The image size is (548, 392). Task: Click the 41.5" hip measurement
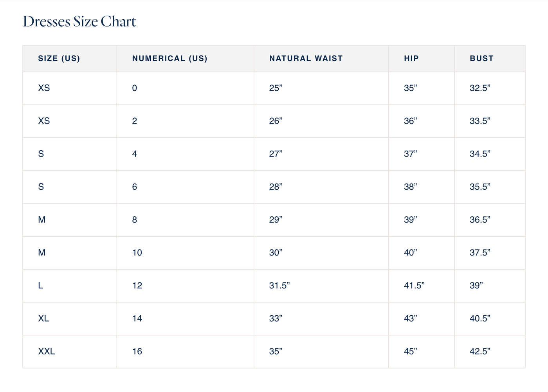tap(414, 286)
